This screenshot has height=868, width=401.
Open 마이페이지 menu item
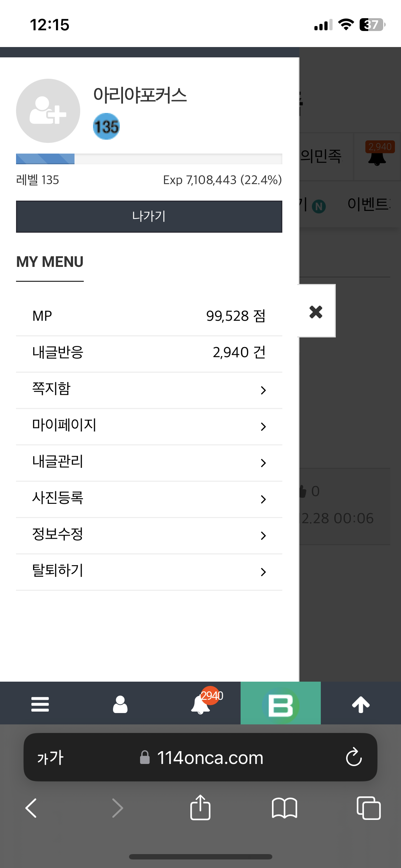[149, 427]
